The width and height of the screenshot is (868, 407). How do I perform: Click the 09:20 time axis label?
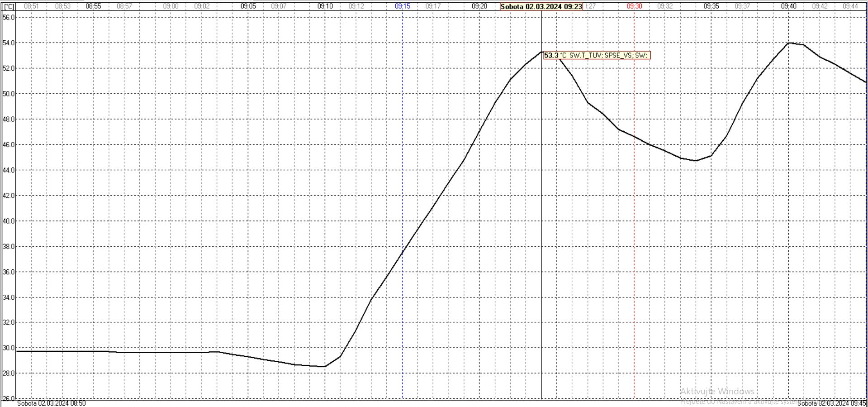(x=479, y=6)
